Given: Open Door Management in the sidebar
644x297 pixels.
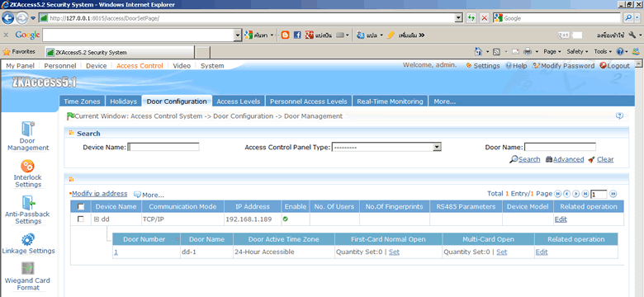Looking at the screenshot, I should tap(28, 137).
